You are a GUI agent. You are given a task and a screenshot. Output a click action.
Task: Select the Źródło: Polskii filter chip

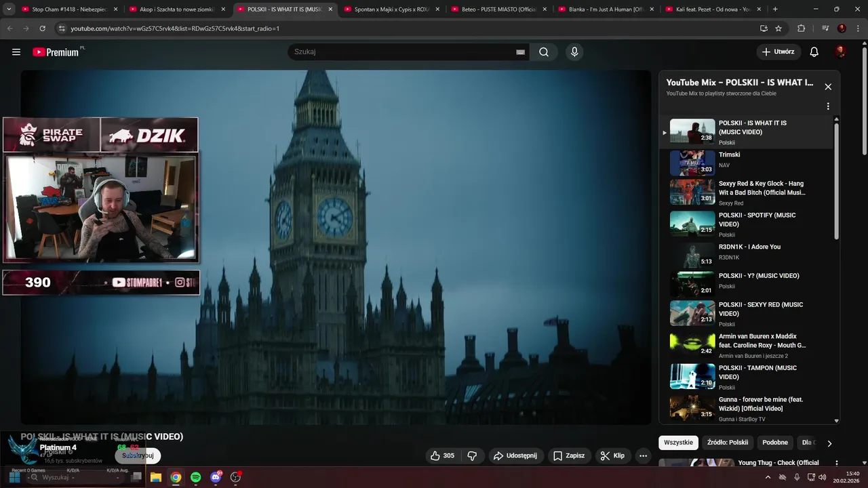tap(727, 443)
